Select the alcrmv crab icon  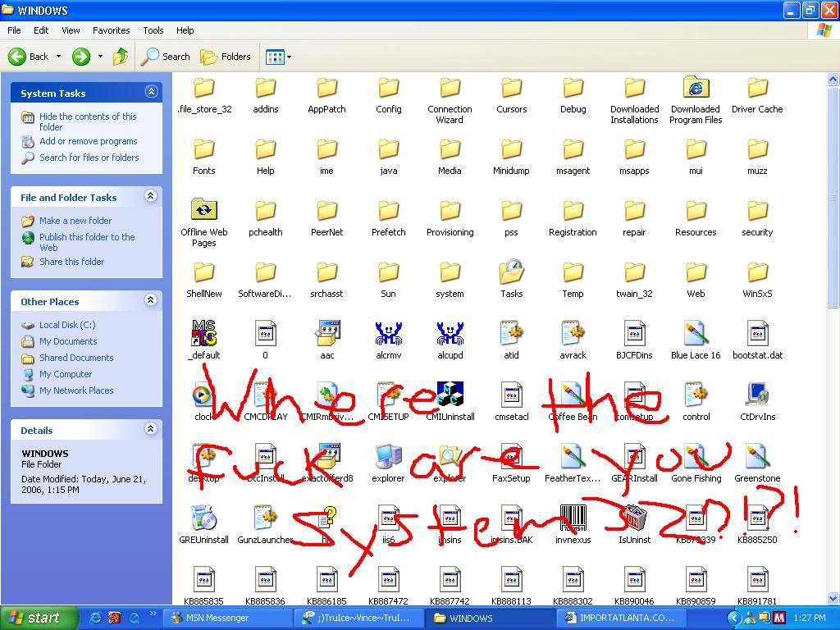click(x=388, y=334)
